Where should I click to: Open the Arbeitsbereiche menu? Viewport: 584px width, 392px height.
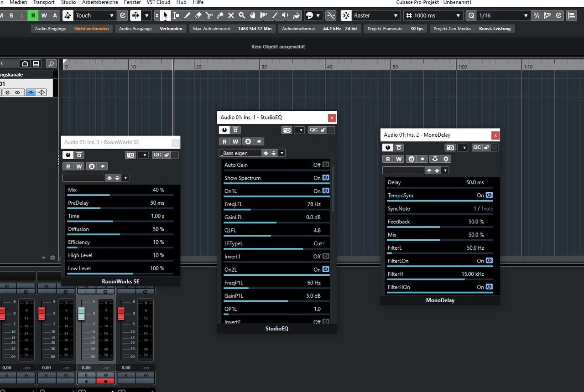click(x=100, y=3)
